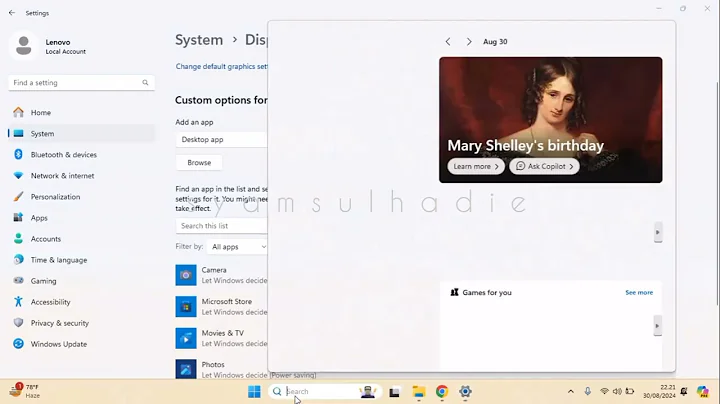Open weather widget showing 78°F Haze
Screen dimensions: 720x404
(x=25, y=391)
